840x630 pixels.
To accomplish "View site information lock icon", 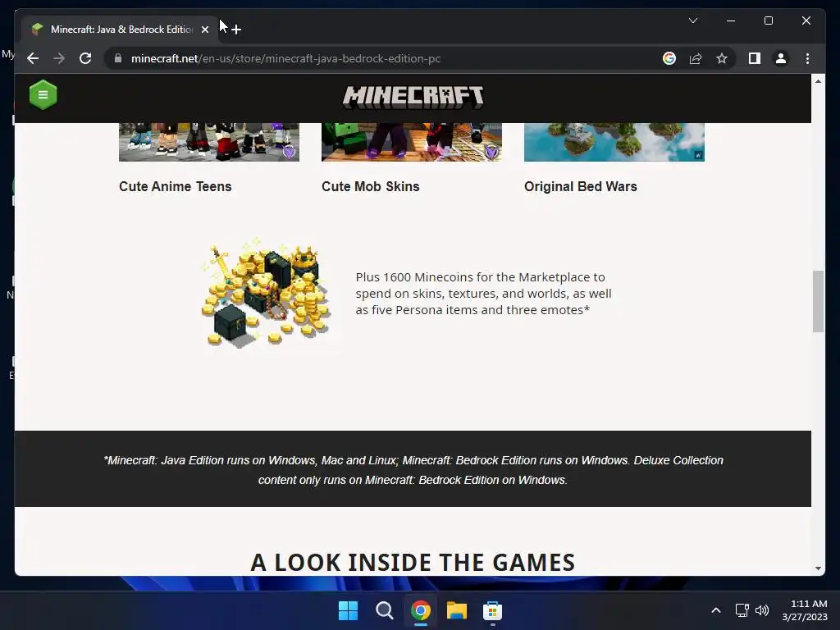I will (118, 58).
